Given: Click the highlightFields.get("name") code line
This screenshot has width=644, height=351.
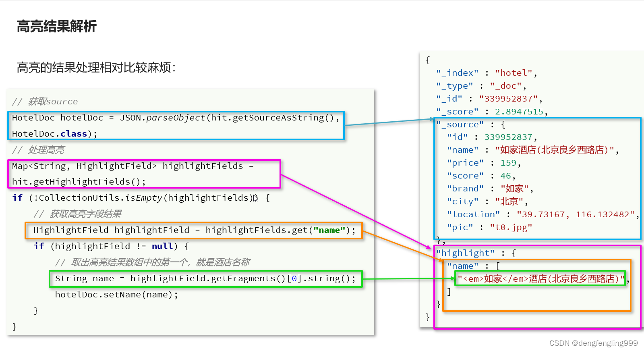Looking at the screenshot, I should [x=194, y=230].
